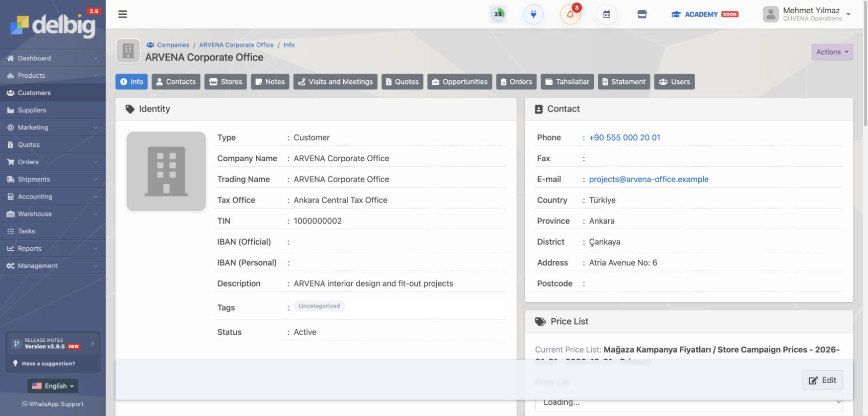Open the Loading... price list dropdown

pyautogui.click(x=688, y=402)
